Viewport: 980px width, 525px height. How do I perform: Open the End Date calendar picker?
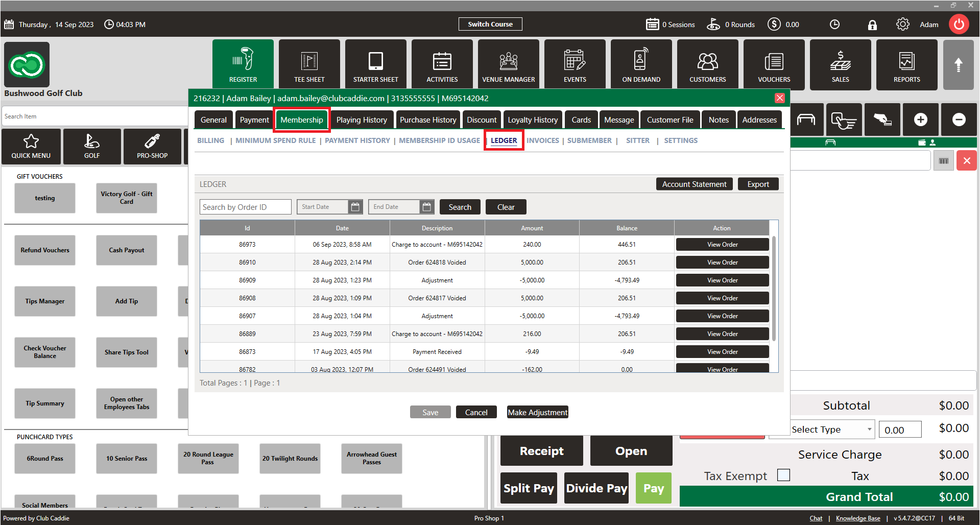[x=427, y=207]
